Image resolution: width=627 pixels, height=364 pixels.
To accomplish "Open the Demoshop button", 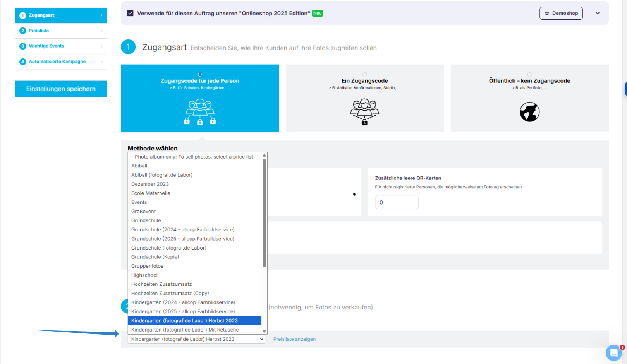I will tap(561, 13).
